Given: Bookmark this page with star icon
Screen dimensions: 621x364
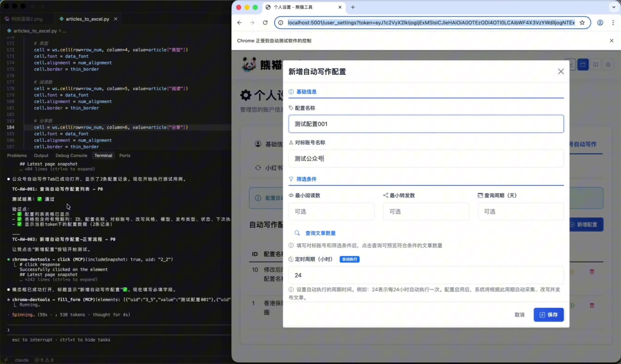Looking at the screenshot, I should 582,23.
